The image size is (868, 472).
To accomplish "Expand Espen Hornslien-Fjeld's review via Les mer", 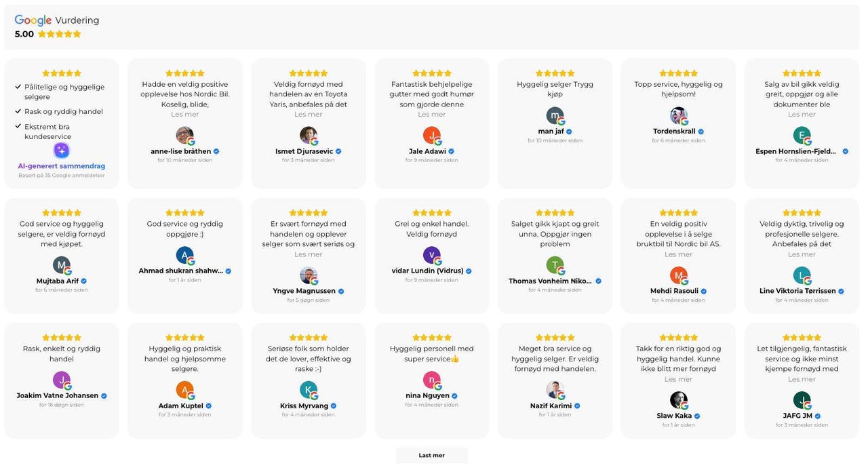I will point(802,115).
